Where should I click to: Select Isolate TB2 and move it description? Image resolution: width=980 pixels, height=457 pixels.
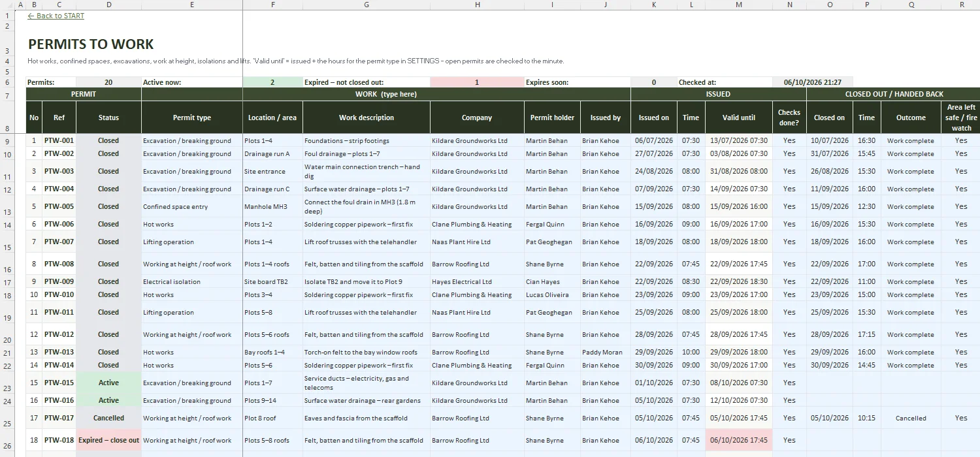pyautogui.click(x=367, y=281)
